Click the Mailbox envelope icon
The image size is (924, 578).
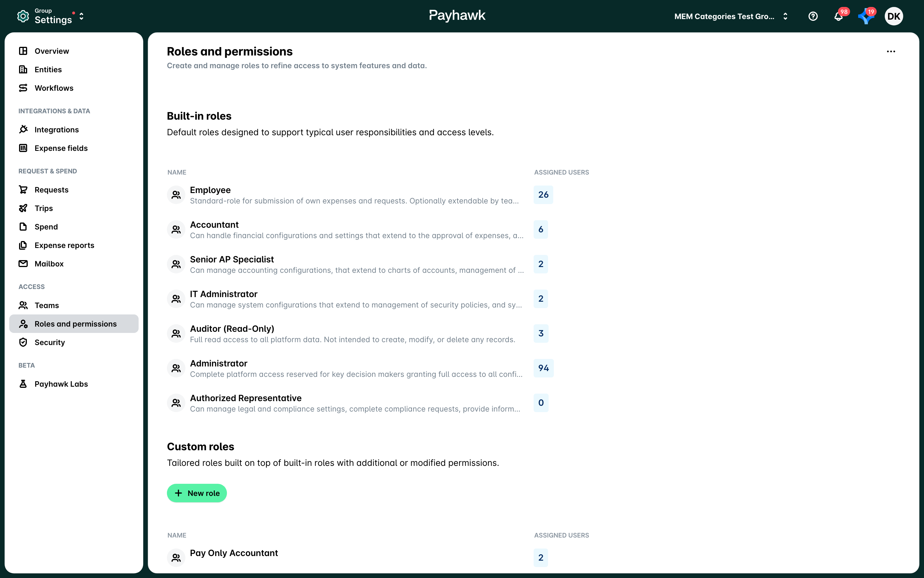[x=23, y=264]
